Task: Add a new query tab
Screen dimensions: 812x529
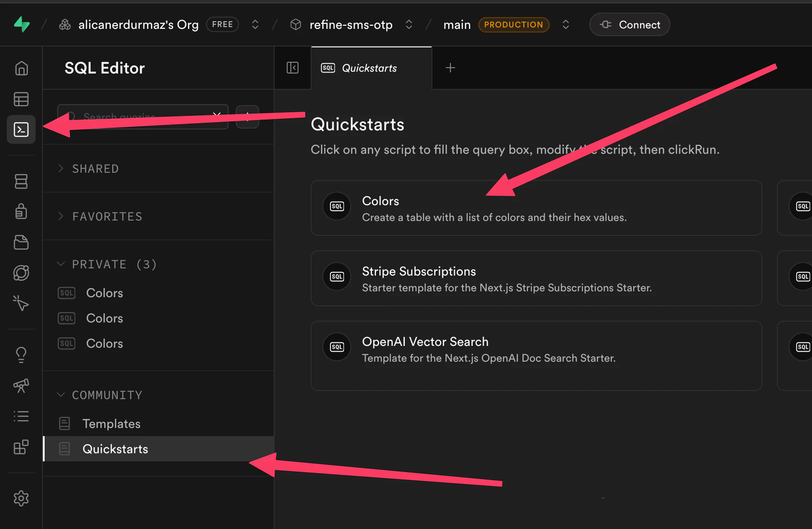Action: (450, 68)
